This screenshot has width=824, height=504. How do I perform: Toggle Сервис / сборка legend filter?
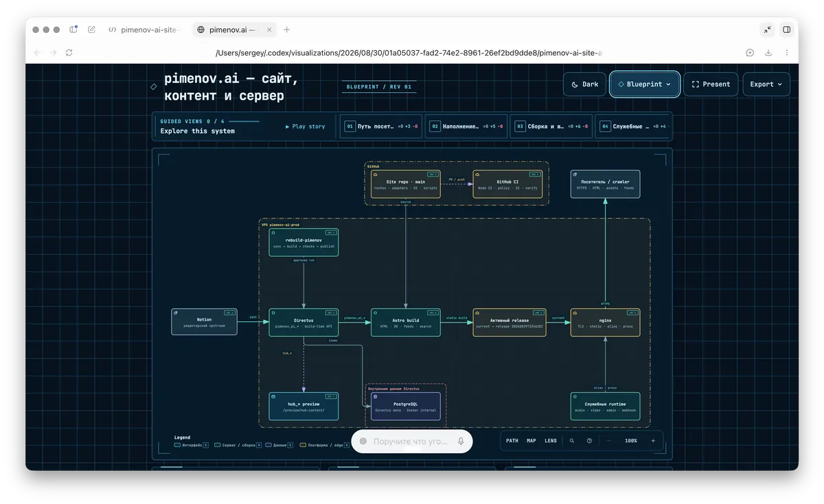coord(238,445)
